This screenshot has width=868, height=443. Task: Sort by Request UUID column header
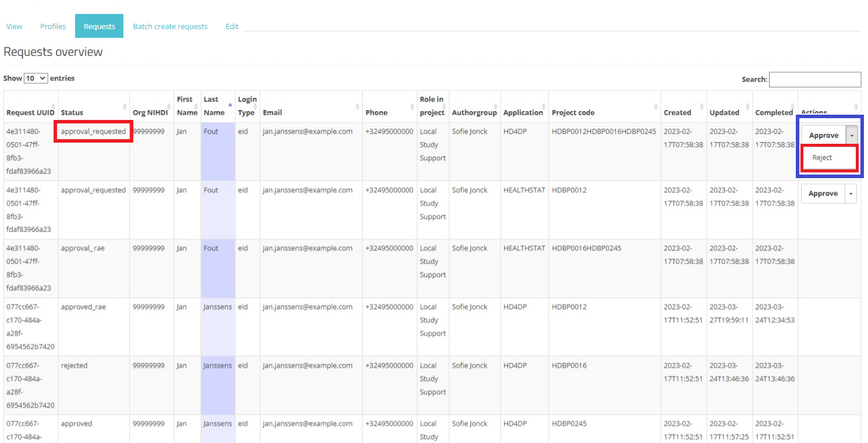(x=30, y=112)
